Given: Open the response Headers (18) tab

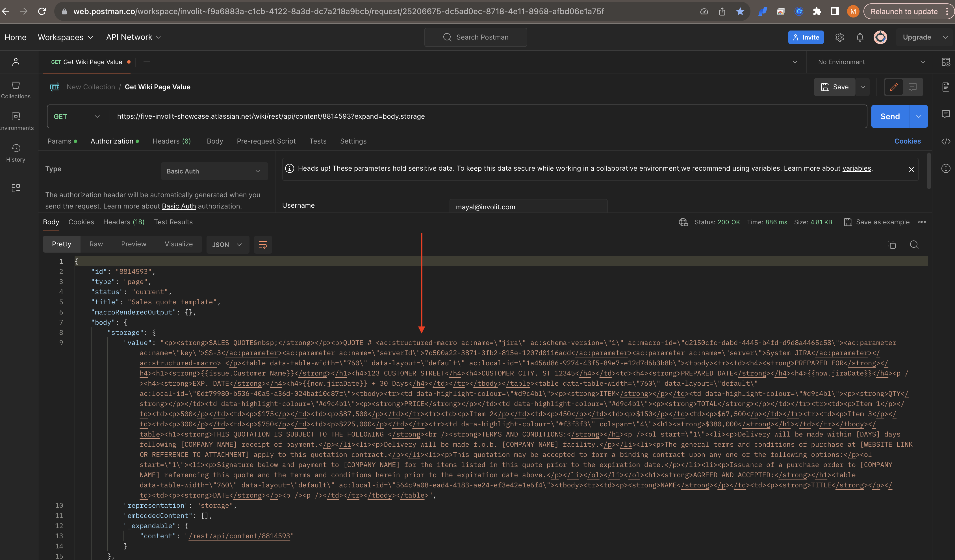Looking at the screenshot, I should (124, 222).
